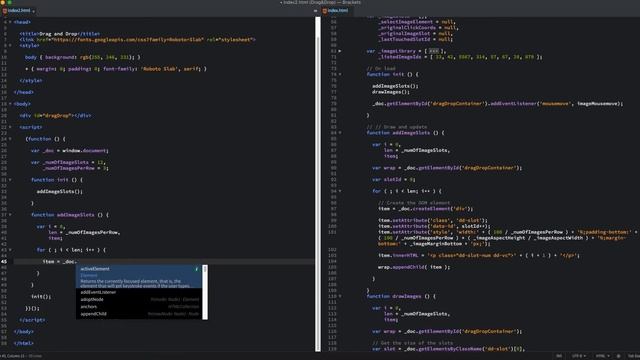
Task: Click 'addImageSlots();' call in left pane
Action: click(x=60, y=191)
